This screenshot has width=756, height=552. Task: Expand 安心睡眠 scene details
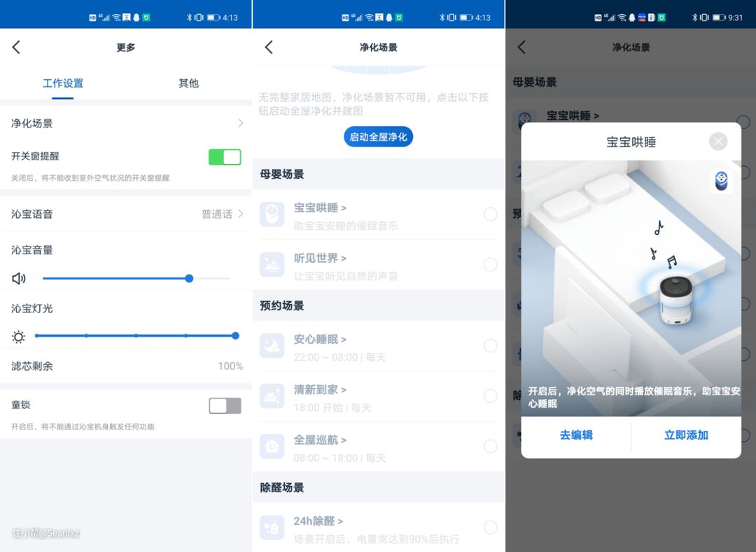(x=320, y=339)
